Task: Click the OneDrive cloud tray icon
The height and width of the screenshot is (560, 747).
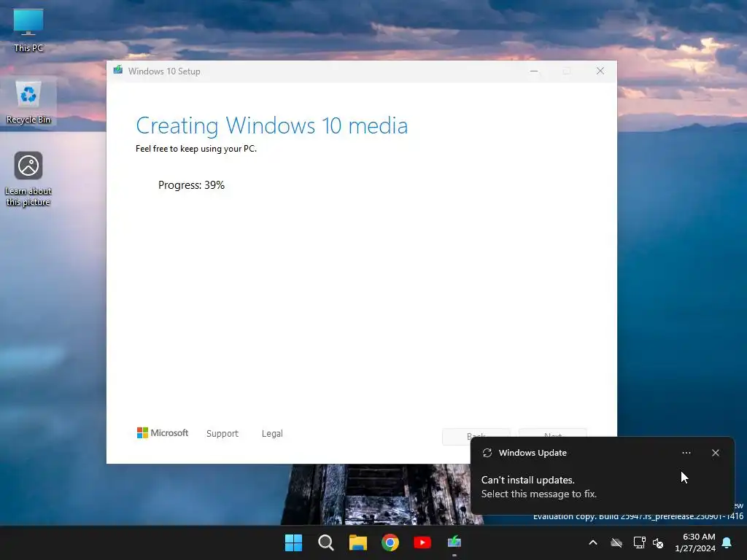Action: pos(616,542)
